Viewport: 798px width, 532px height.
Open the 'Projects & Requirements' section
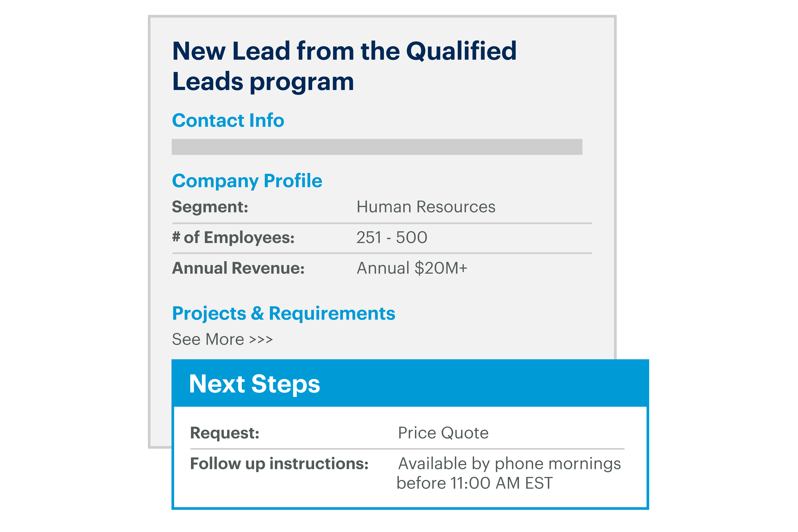pyautogui.click(x=284, y=313)
